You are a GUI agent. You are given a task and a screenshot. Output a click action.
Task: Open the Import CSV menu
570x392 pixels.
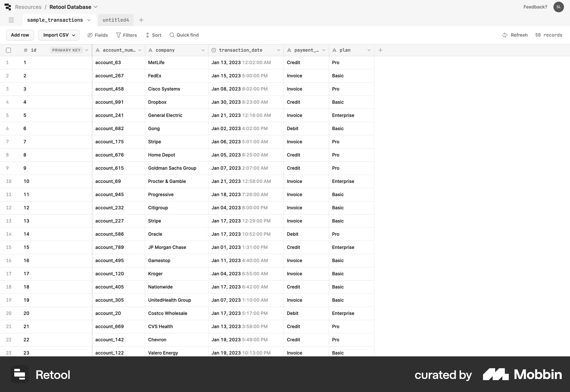pyautogui.click(x=58, y=35)
